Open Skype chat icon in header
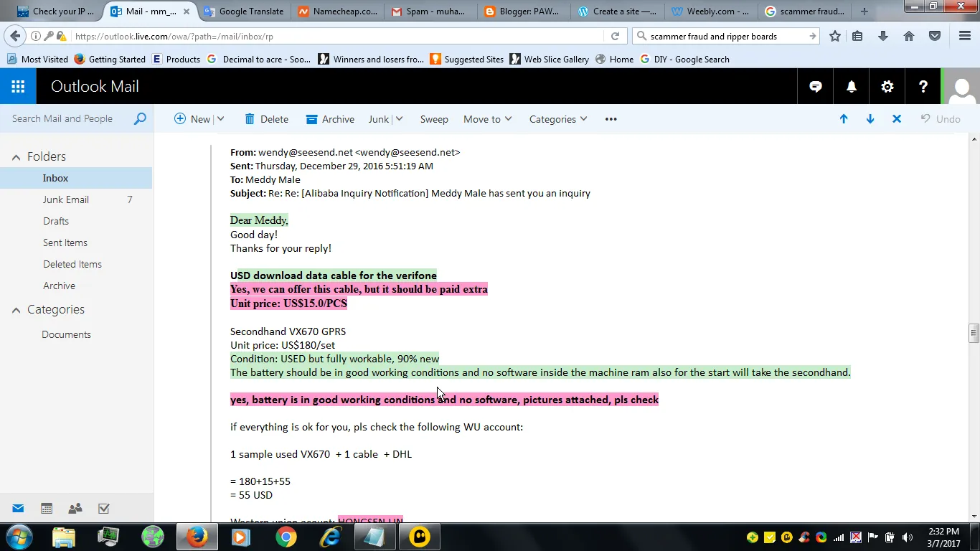The image size is (980, 551). coord(816,87)
